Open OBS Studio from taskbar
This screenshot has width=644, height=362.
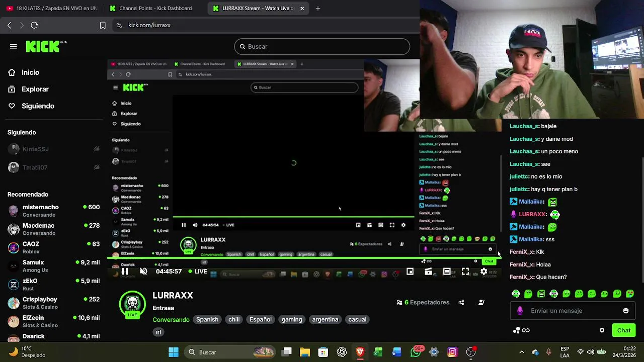(x=471, y=352)
